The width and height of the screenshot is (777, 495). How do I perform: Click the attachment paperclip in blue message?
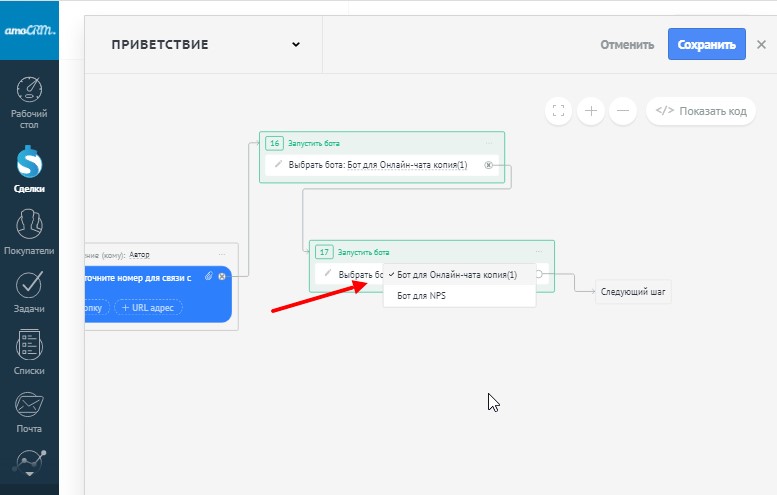click(x=208, y=276)
